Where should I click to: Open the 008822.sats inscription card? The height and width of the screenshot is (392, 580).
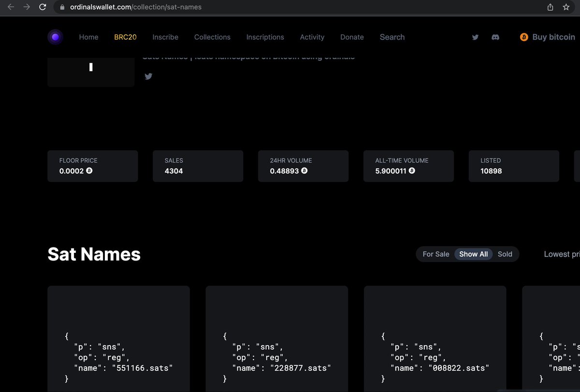tap(435, 339)
